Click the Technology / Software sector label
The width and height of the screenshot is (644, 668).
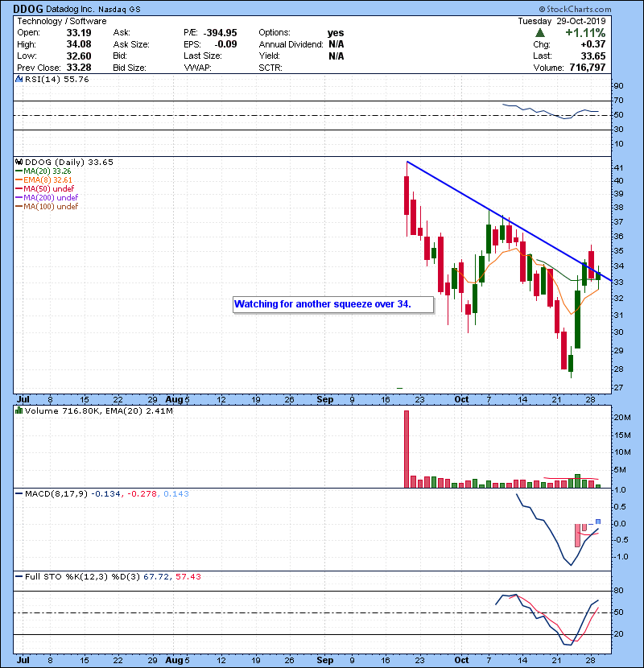[x=62, y=21]
